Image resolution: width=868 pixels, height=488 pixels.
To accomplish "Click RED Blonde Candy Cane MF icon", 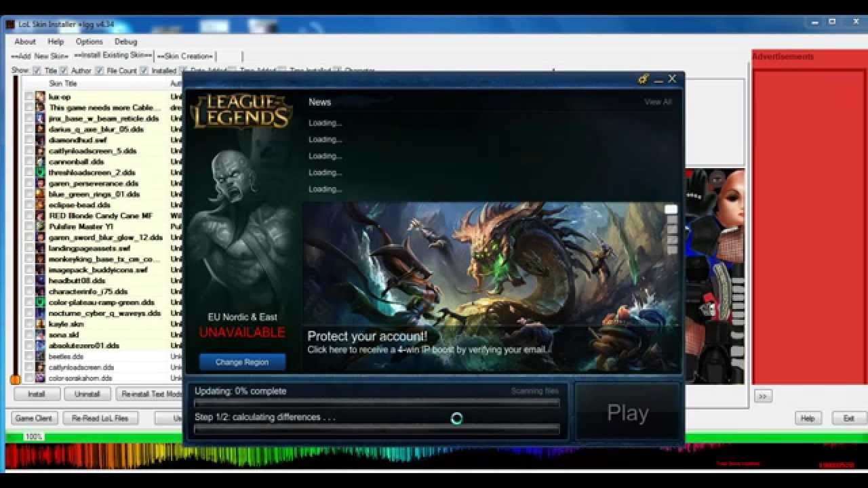I will click(x=40, y=216).
